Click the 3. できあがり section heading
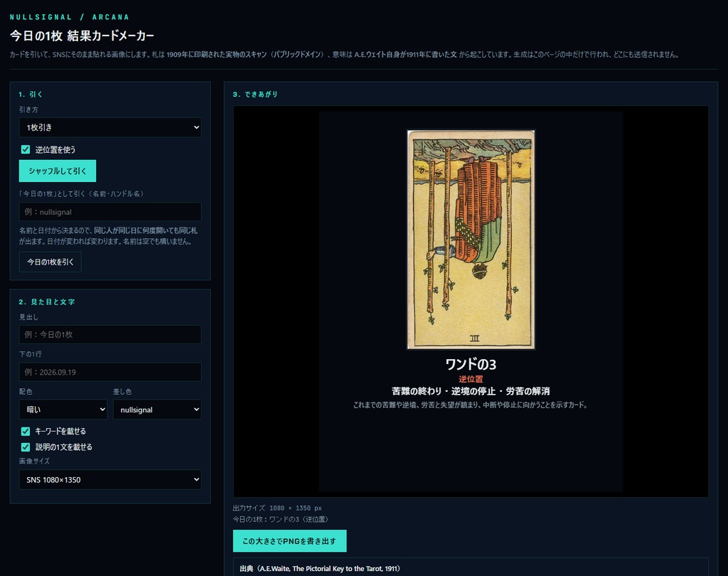728x576 pixels. [x=255, y=95]
